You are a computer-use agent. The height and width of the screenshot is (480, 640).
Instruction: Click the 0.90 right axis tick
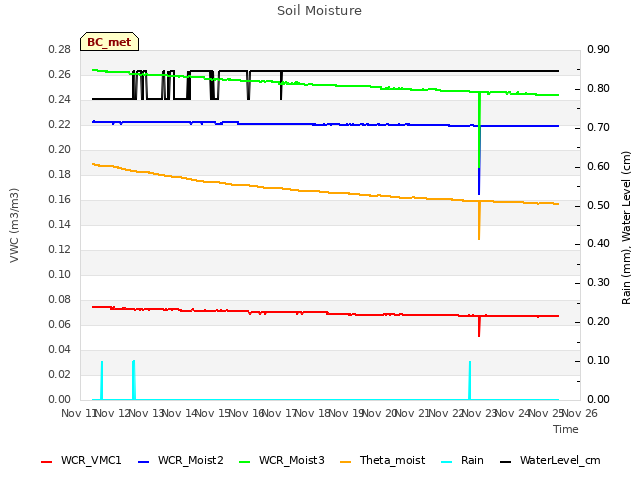[x=598, y=49]
